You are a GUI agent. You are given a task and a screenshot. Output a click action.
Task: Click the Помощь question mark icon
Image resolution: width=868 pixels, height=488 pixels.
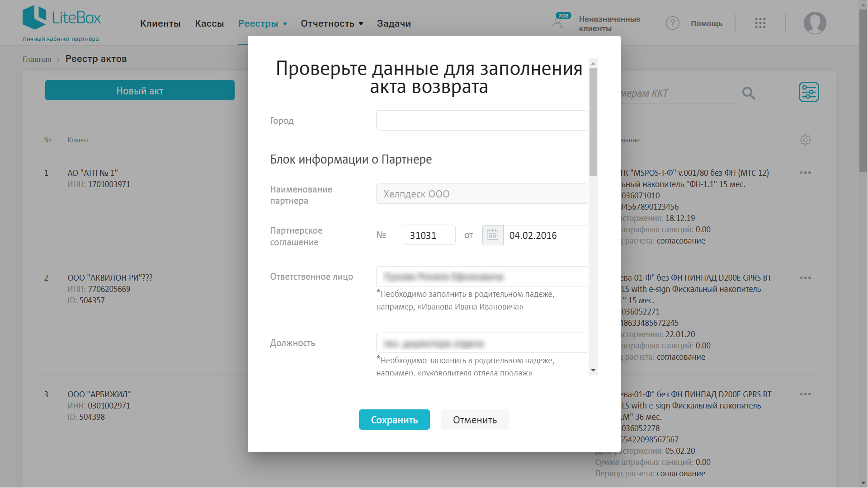tap(673, 23)
